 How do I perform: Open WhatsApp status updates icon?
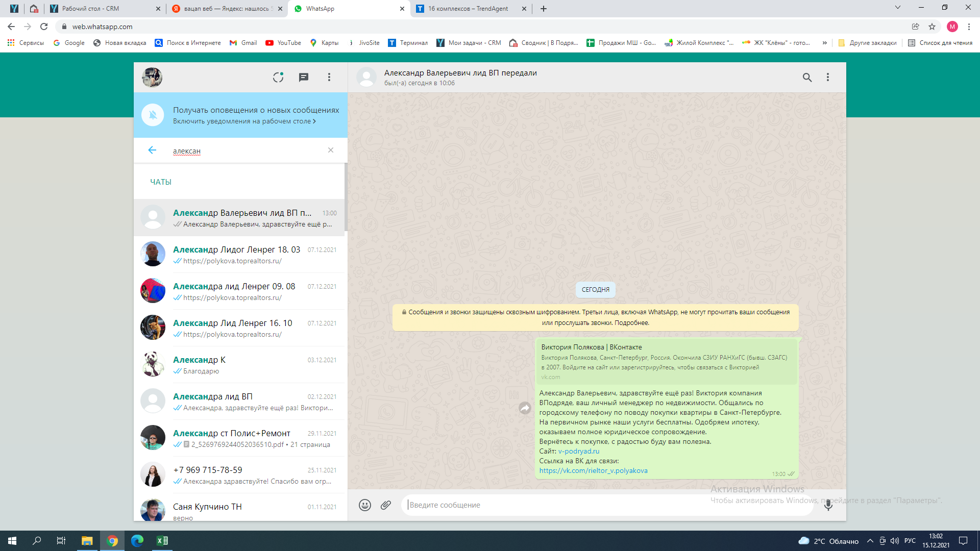[278, 77]
